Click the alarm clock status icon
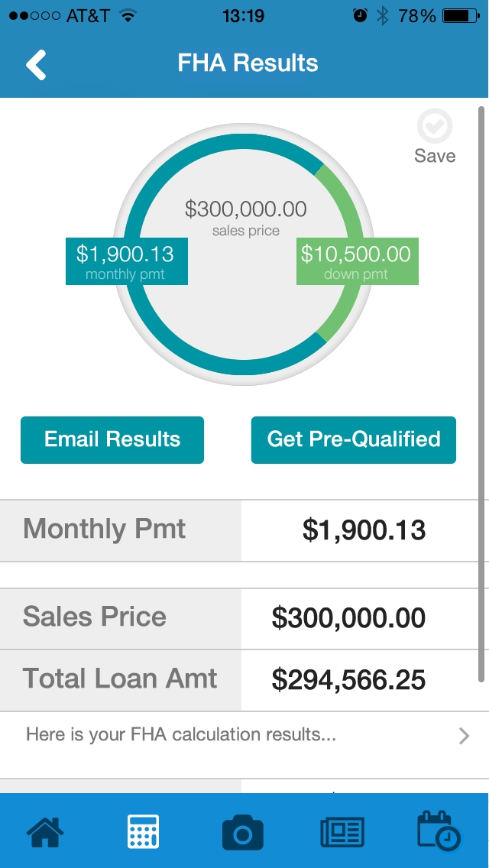Image resolution: width=489 pixels, height=868 pixels. [360, 16]
